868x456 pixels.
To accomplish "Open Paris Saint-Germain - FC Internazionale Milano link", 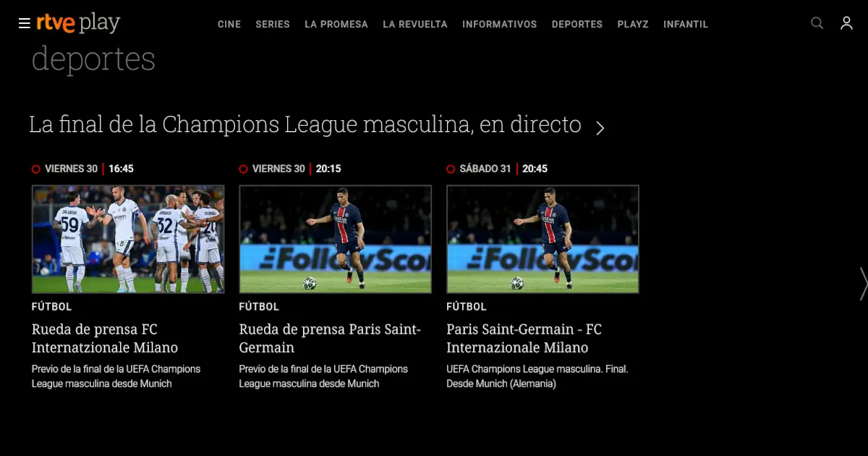I will [524, 338].
